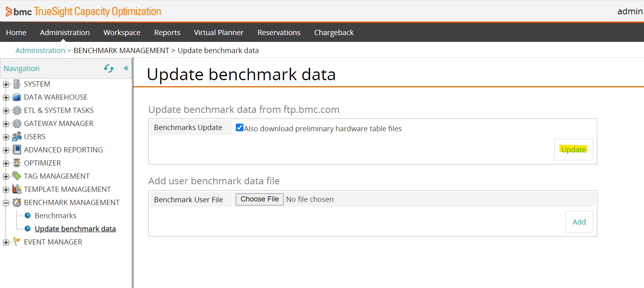Open the Benchmarks tree item

point(55,216)
